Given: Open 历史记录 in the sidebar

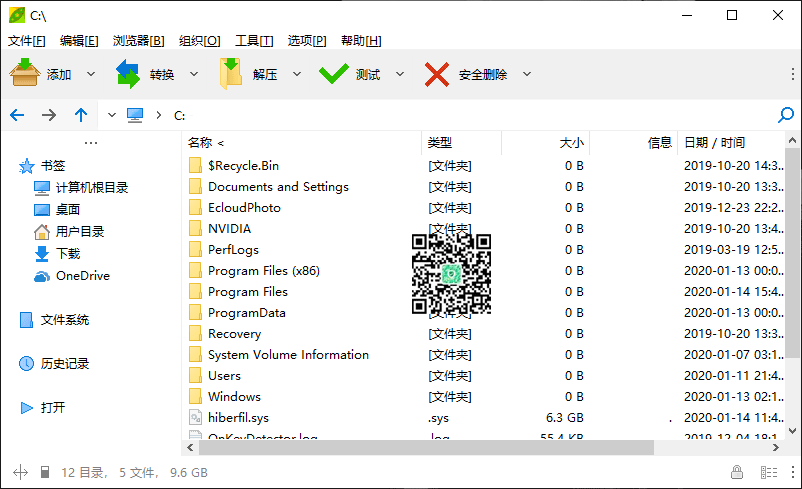Looking at the screenshot, I should [x=64, y=364].
